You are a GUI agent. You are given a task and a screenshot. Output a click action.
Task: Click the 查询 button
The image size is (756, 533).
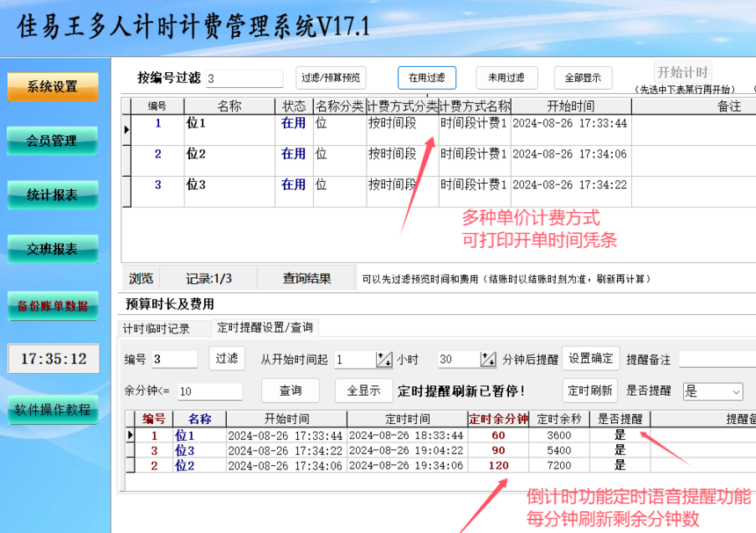coord(290,391)
